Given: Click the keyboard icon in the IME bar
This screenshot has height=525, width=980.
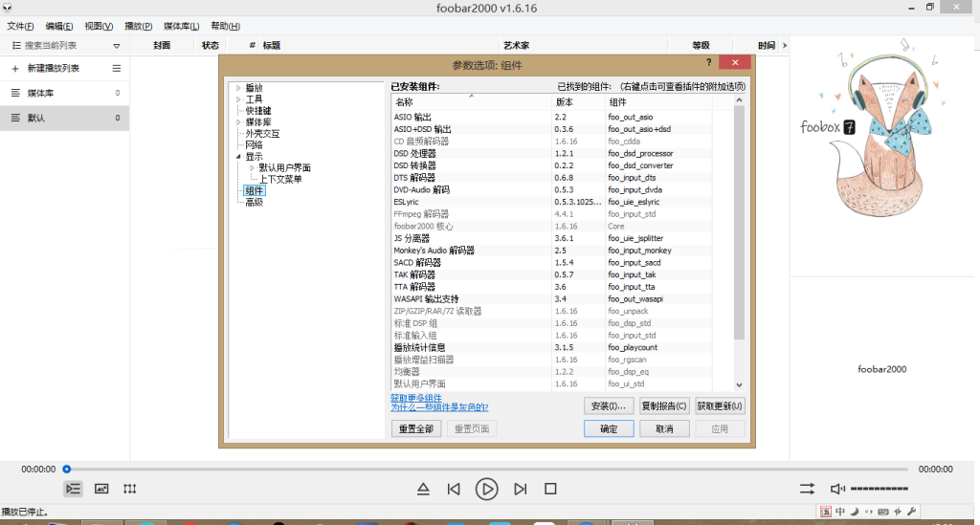Looking at the screenshot, I should coord(883,512).
